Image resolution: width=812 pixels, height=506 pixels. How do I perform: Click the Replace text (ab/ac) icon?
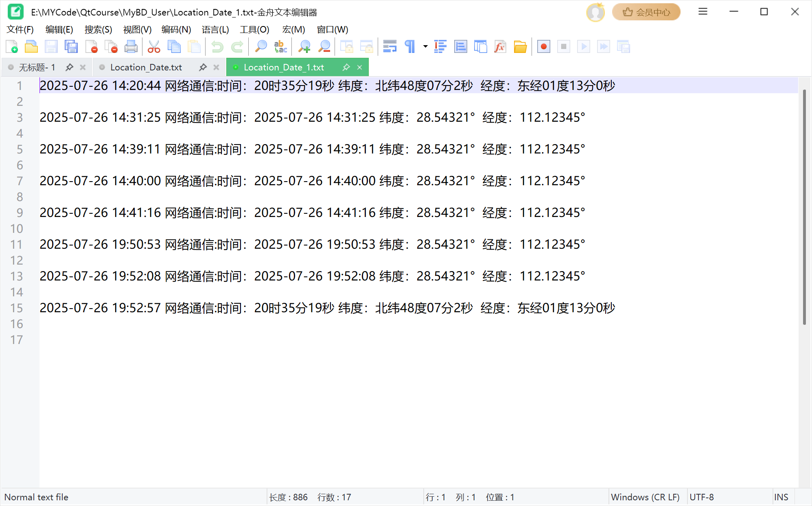[x=280, y=47]
